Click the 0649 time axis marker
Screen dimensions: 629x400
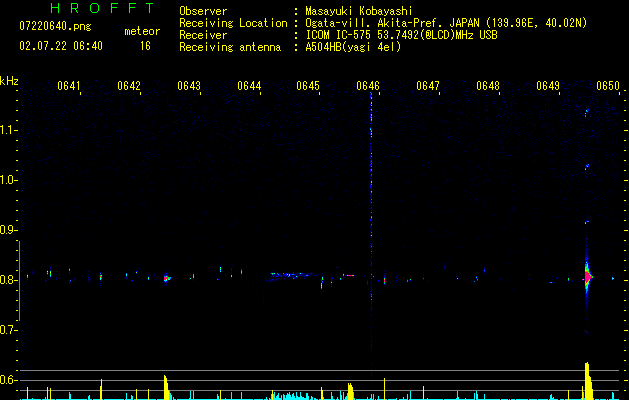(x=548, y=86)
